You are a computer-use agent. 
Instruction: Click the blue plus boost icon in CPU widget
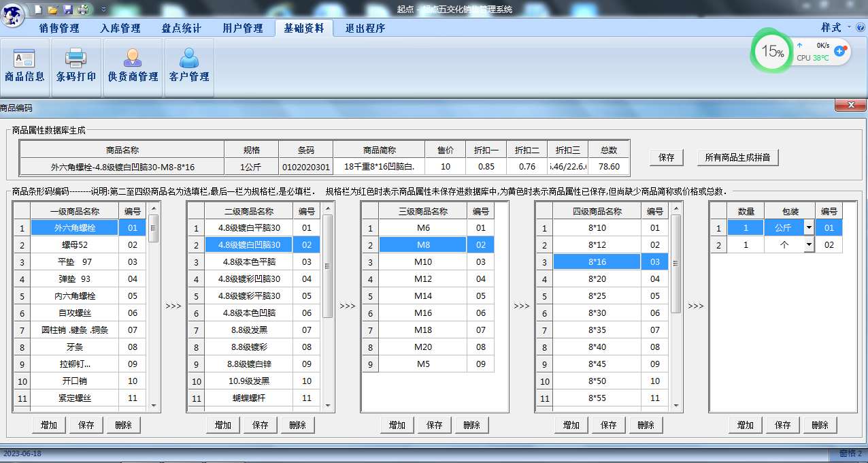pyautogui.click(x=839, y=51)
